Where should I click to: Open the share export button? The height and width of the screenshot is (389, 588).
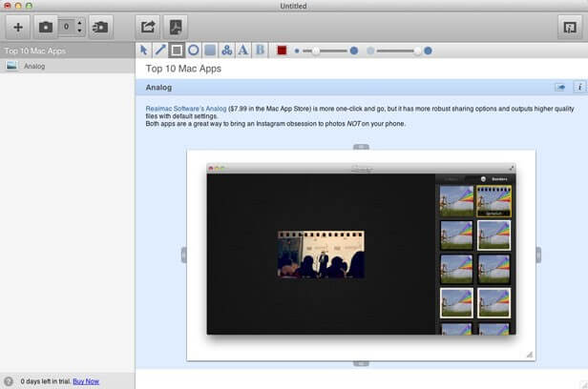click(x=148, y=27)
